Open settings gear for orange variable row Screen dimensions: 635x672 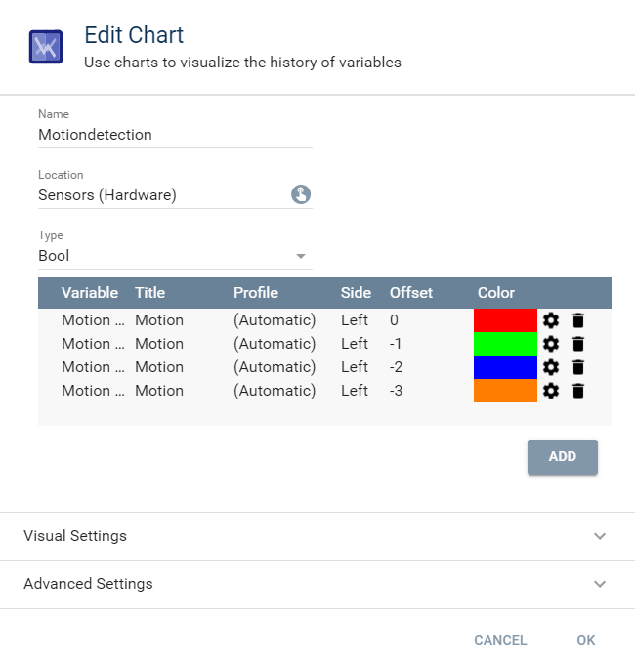pyautogui.click(x=551, y=391)
